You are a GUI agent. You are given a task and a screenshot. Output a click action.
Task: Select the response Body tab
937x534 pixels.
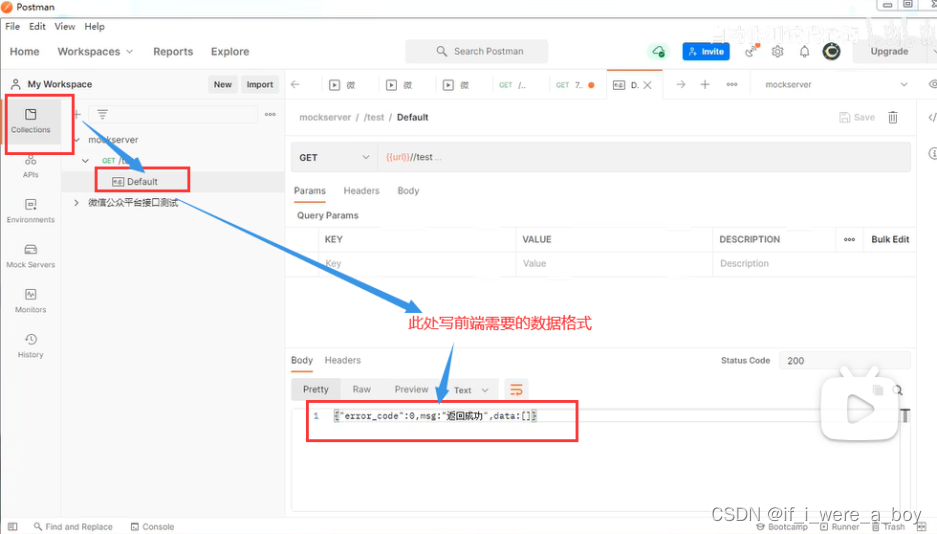302,360
